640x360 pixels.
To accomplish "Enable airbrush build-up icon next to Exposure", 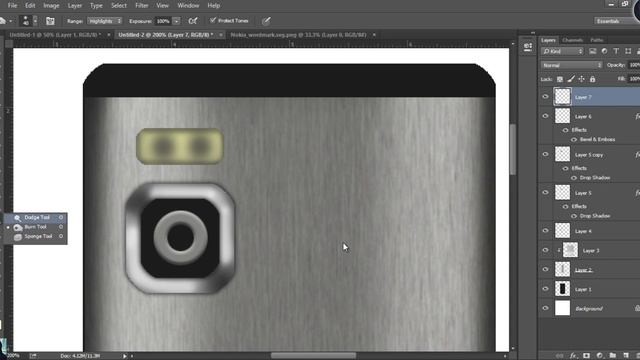I will tap(193, 21).
